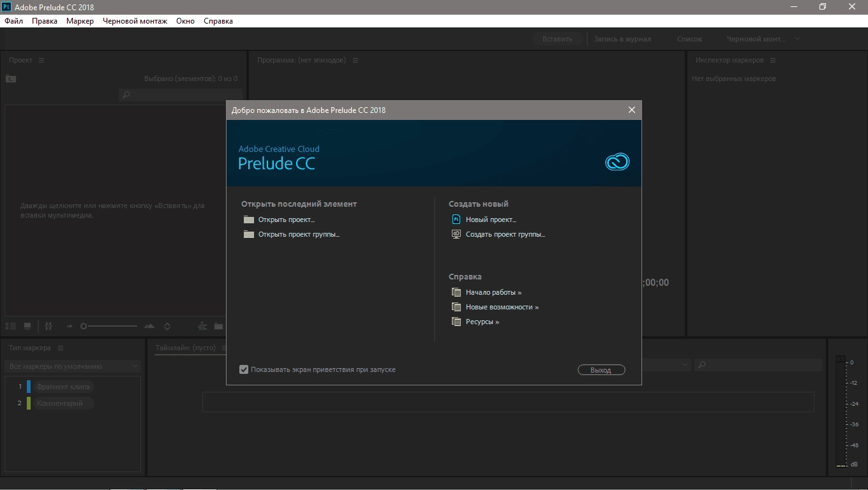Open Начало работы » help link
The height and width of the screenshot is (490, 868).
pos(493,292)
